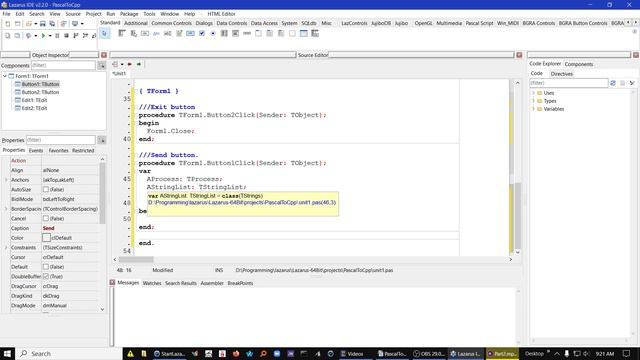Expand the Types node in Code Explorer

pos(533,101)
